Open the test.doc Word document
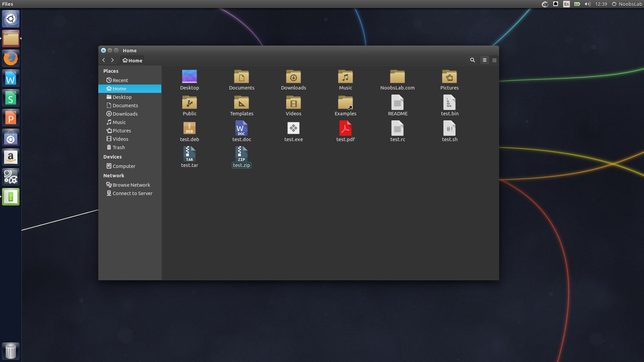 tap(241, 128)
